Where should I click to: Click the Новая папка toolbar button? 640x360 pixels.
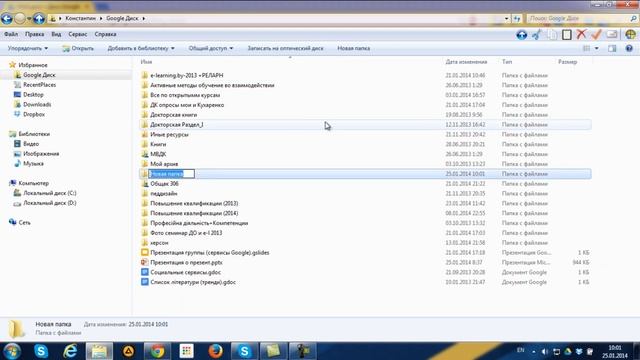click(353, 48)
